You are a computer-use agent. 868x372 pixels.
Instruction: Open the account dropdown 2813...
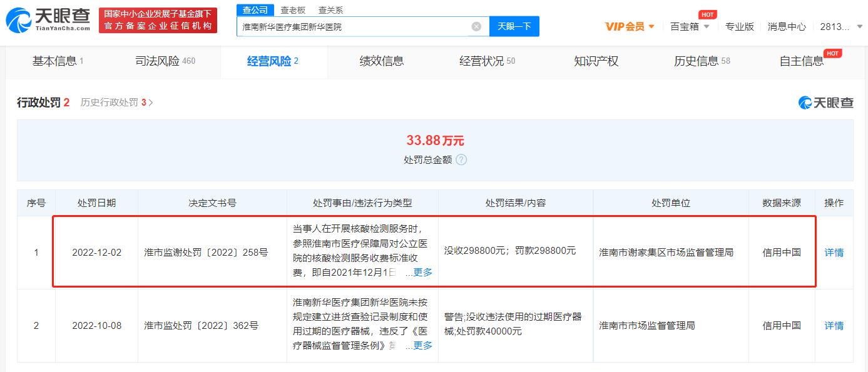pyautogui.click(x=842, y=26)
